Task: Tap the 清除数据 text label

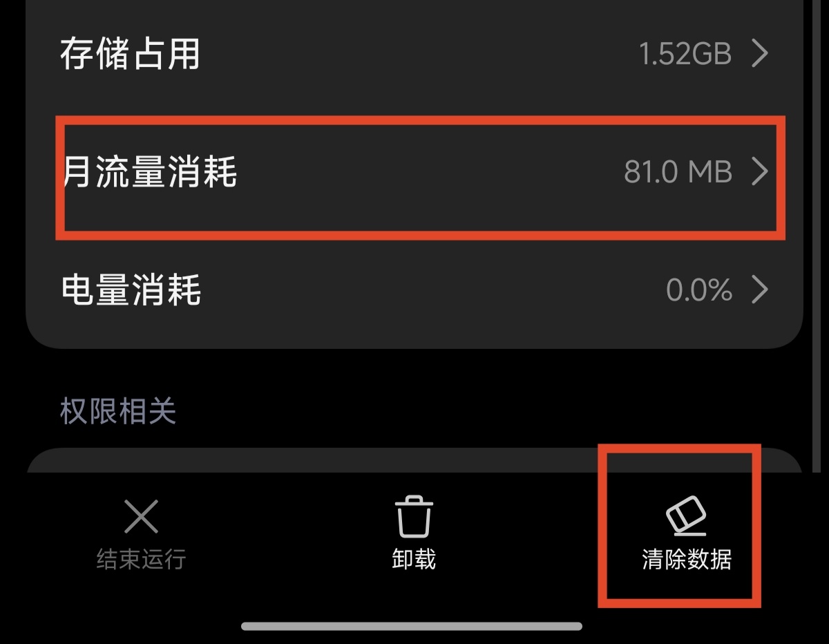Action: tap(686, 560)
